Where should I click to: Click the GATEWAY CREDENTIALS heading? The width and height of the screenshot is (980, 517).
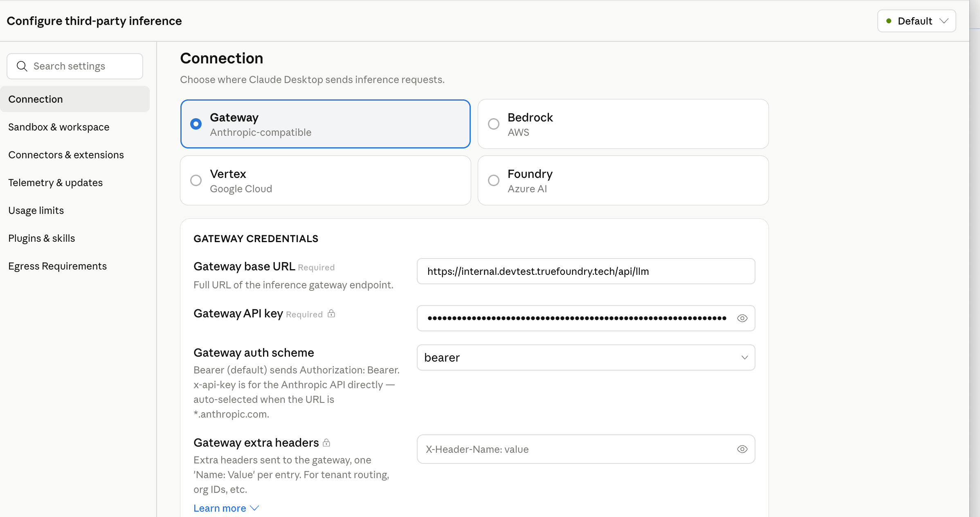[x=256, y=239]
